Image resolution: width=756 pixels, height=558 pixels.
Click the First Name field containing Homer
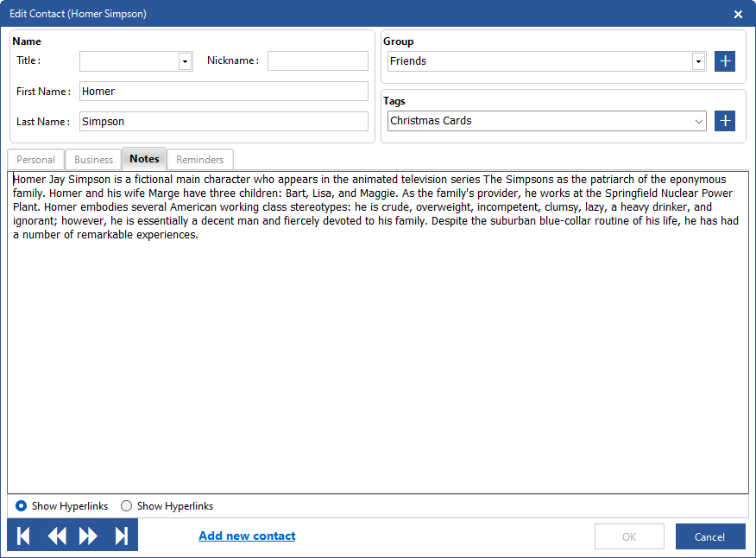click(x=224, y=92)
